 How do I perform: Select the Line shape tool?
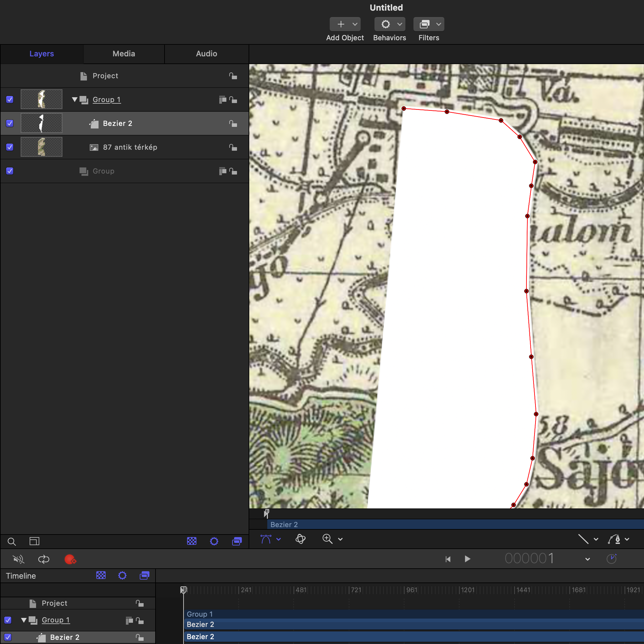pos(583,539)
